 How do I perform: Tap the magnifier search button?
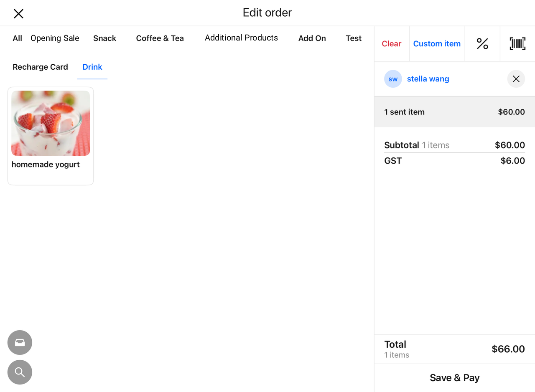20,372
